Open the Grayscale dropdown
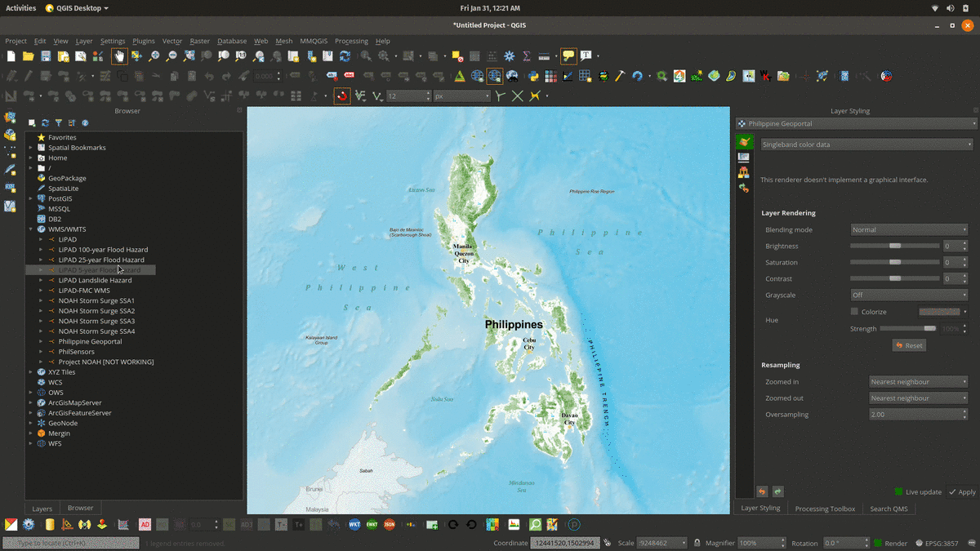This screenshot has width=980, height=551. tap(909, 295)
